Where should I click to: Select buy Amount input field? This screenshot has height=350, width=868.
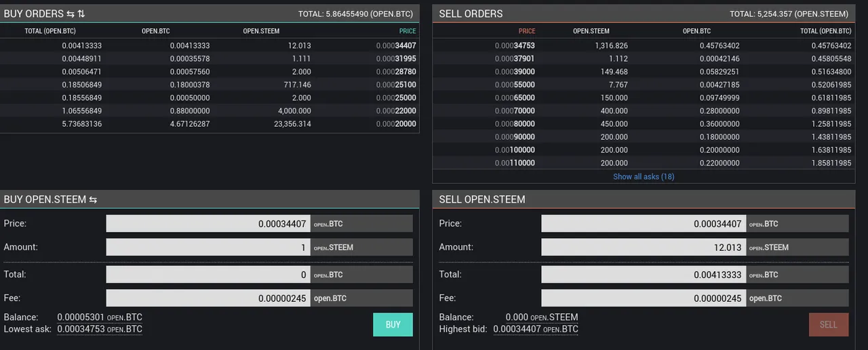[208, 248]
